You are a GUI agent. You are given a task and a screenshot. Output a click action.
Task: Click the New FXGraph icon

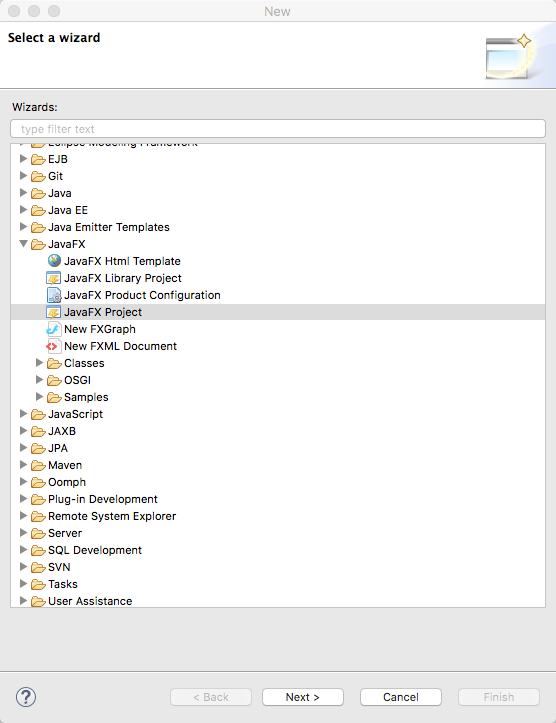point(53,329)
